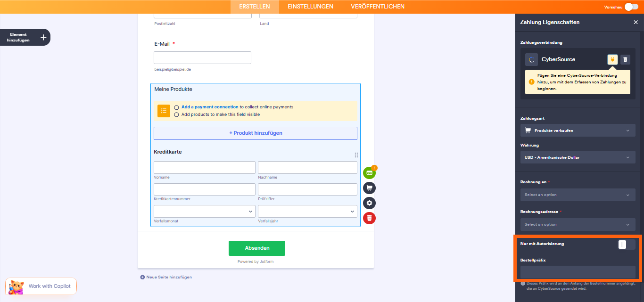Open the Add a payment connection link
This screenshot has height=302, width=644.
[x=209, y=107]
